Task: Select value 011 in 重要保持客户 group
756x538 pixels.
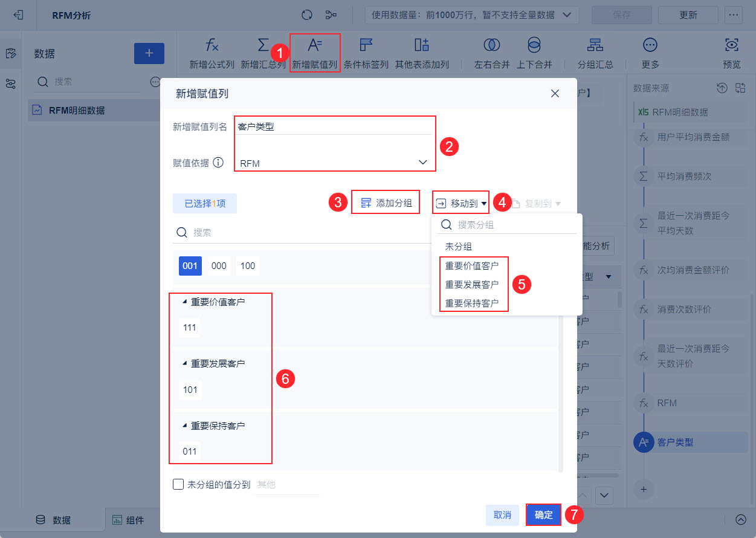Action: coord(190,451)
